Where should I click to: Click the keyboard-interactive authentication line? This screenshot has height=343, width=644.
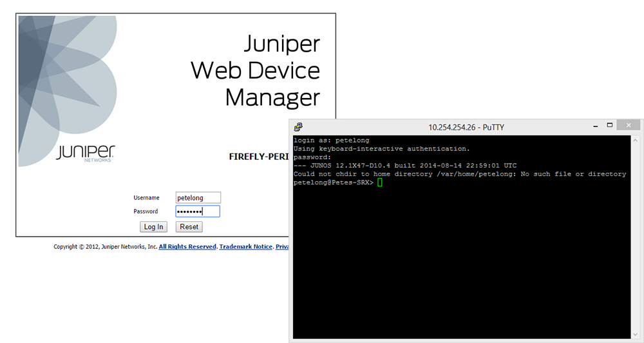pos(381,149)
